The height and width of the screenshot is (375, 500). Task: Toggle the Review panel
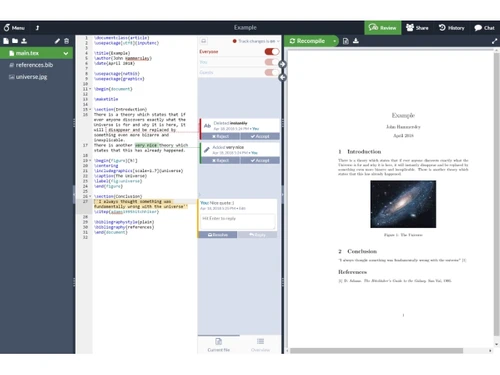pyautogui.click(x=383, y=28)
